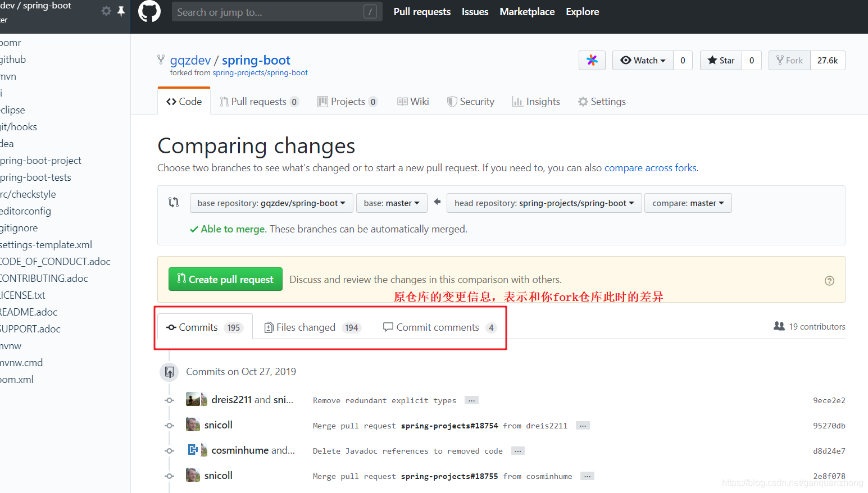
Task: Open 'Delete Javadoc references to removed code' commit
Action: [x=408, y=451]
